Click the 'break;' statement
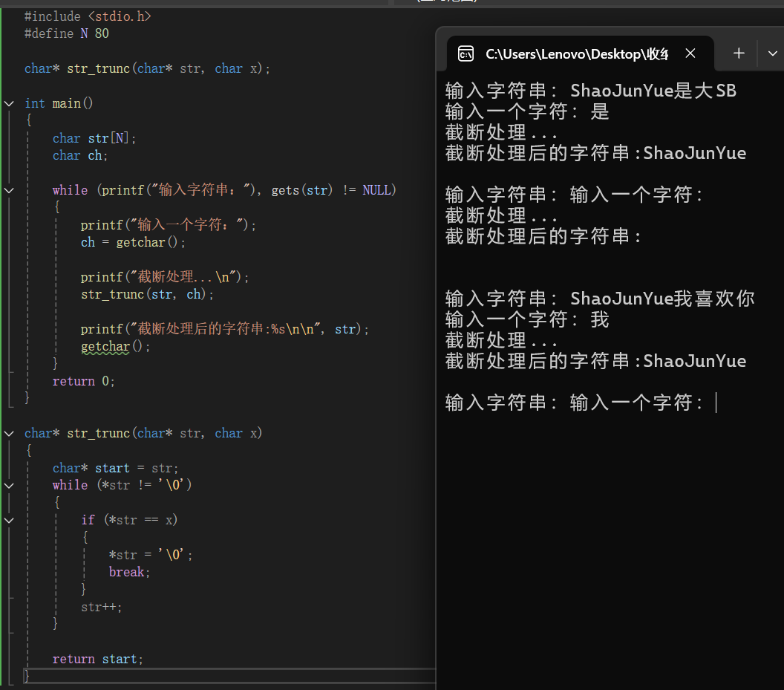The image size is (784, 690). (x=129, y=572)
